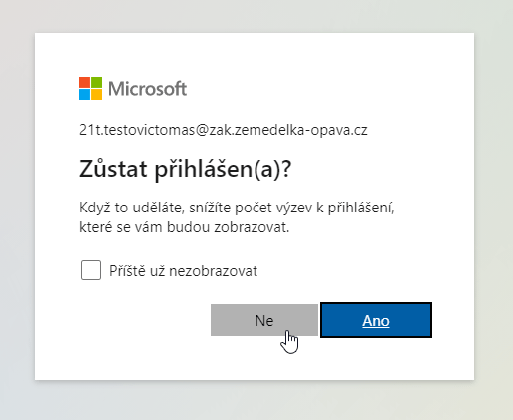Enable the don't-show-again option box
Viewport: 513px width, 420px height.
[x=91, y=270]
